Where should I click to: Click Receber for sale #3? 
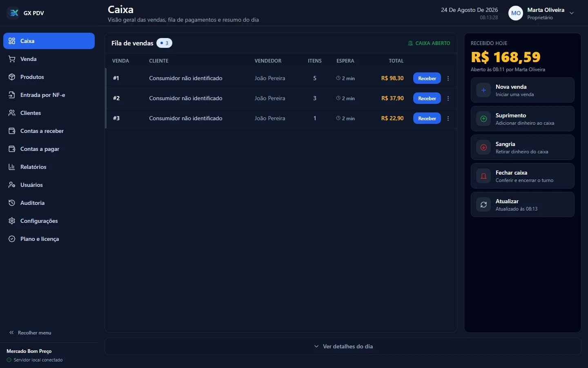pos(427,118)
